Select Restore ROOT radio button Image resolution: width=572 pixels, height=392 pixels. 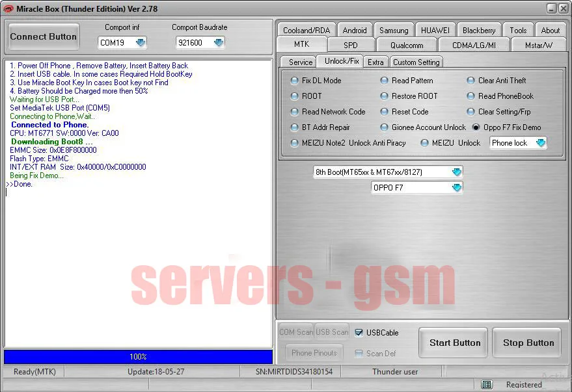coord(384,96)
